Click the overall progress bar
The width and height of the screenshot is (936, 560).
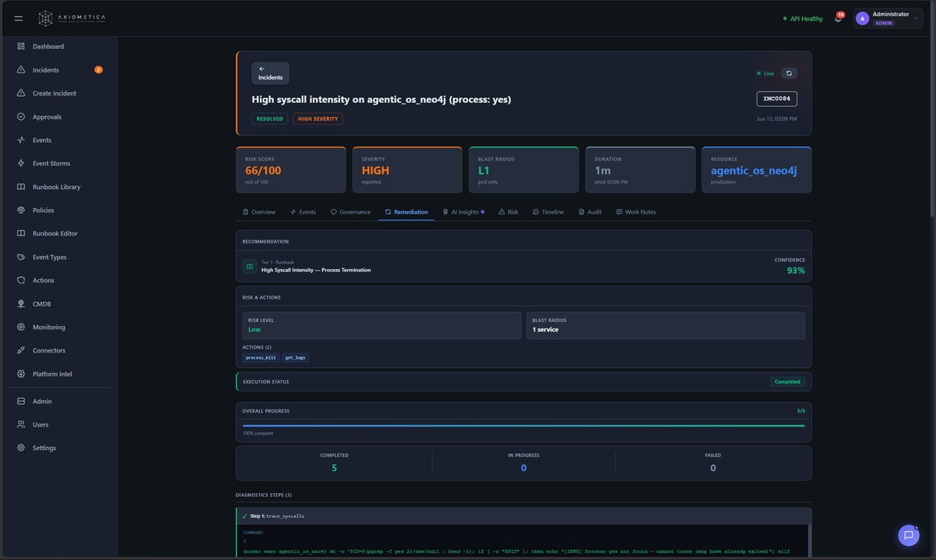tap(523, 426)
